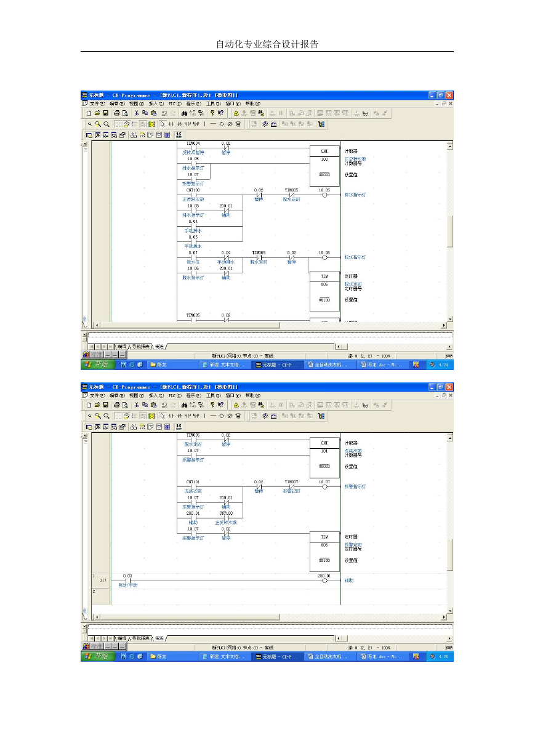Image resolution: width=535 pixels, height=756 pixels.
Task: Click the scroll-down arrow of lower ladder view
Action: [449, 609]
